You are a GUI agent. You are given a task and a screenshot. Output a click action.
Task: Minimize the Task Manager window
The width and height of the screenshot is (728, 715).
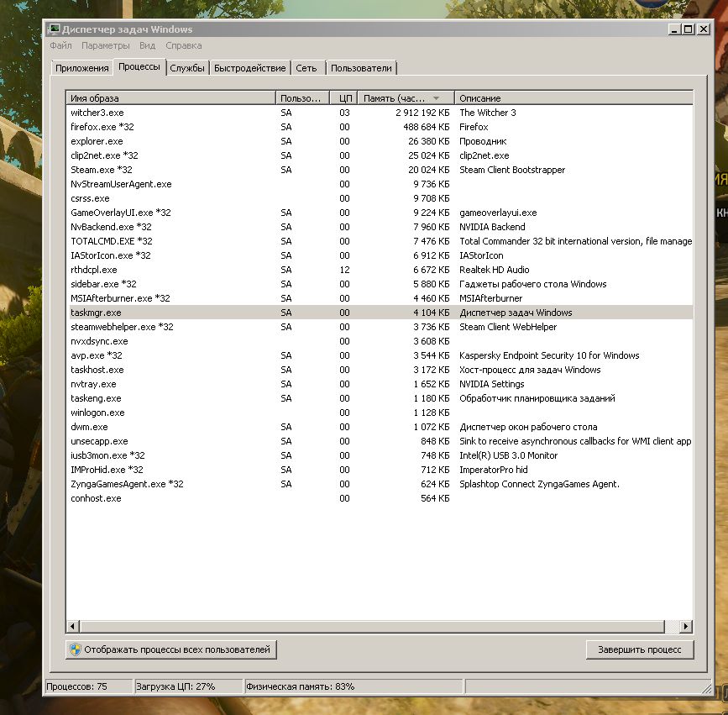[674, 29]
